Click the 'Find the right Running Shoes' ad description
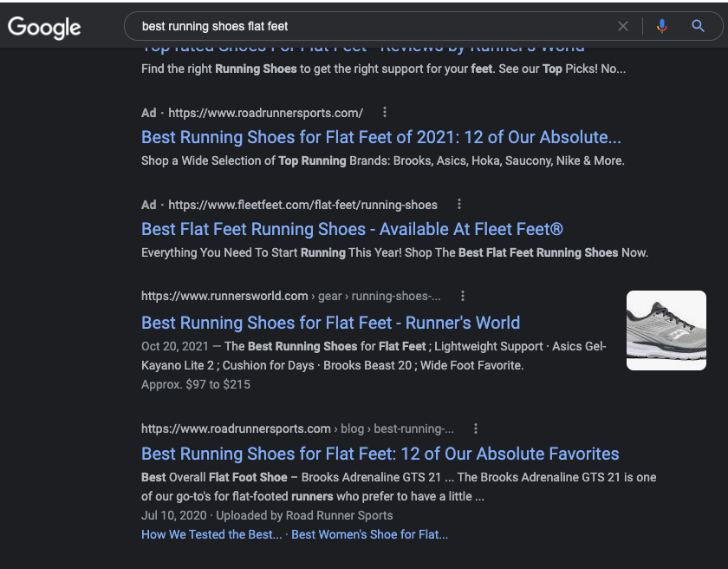This screenshot has height=569, width=728. point(383,69)
